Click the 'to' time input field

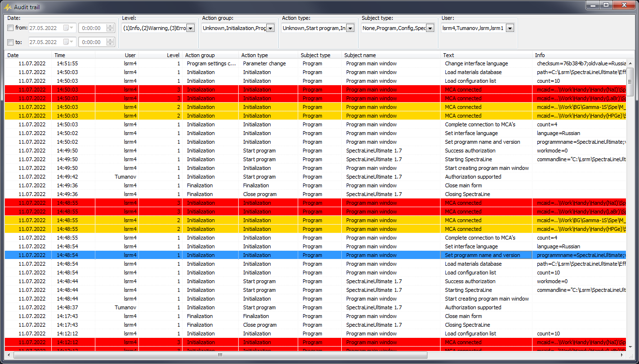click(x=92, y=43)
